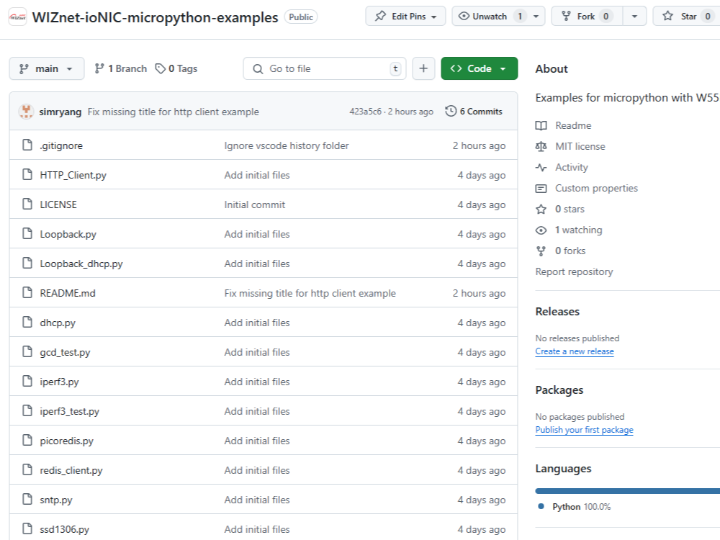Open the Python 100.0% language link
The width and height of the screenshot is (720, 540).
[x=581, y=507]
